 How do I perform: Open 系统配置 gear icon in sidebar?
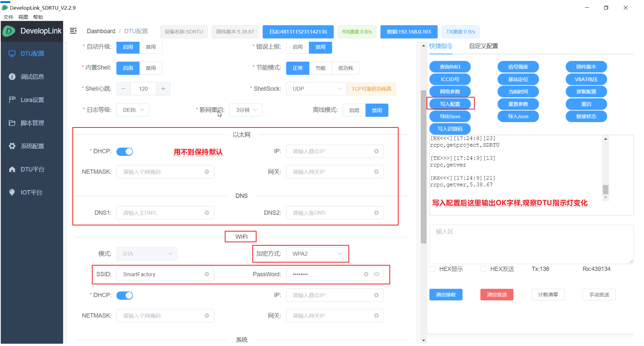coord(12,146)
